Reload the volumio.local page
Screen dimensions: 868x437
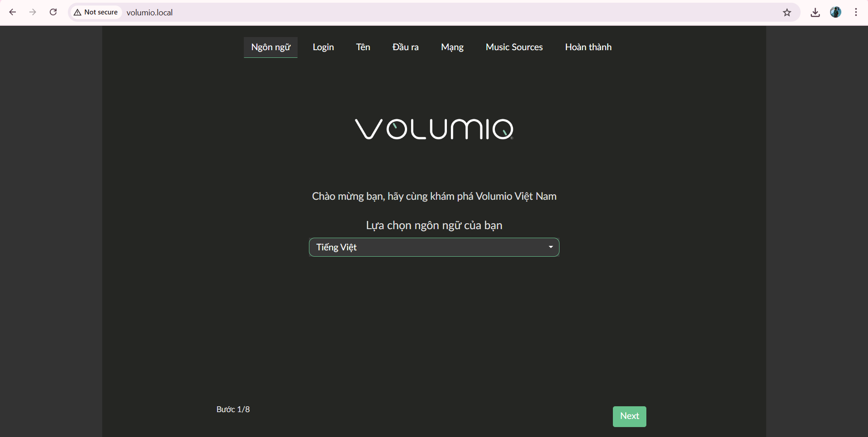point(53,12)
